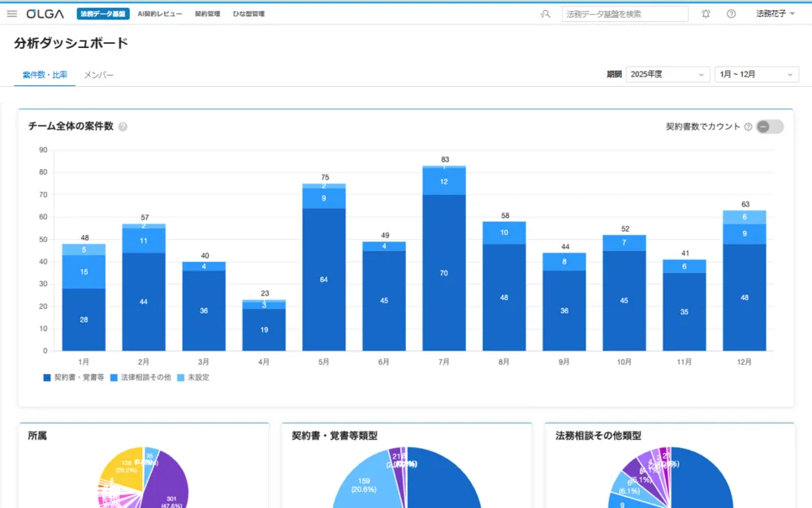Open the 1月～12月 month range dropdown
The width and height of the screenshot is (812, 508).
pyautogui.click(x=756, y=75)
